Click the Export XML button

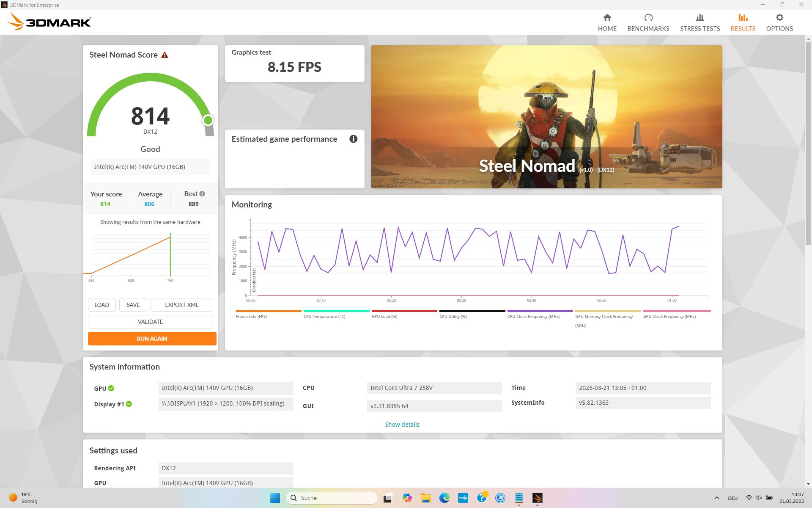181,305
